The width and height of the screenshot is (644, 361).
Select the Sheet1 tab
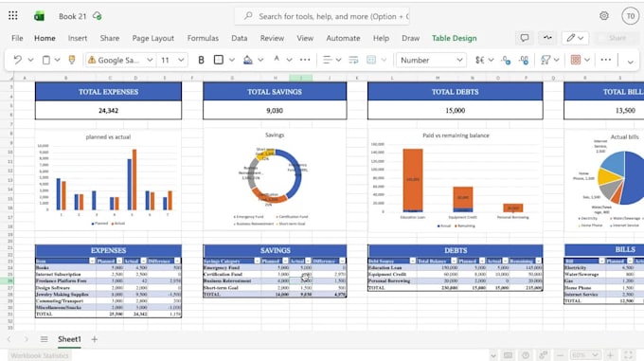click(69, 339)
